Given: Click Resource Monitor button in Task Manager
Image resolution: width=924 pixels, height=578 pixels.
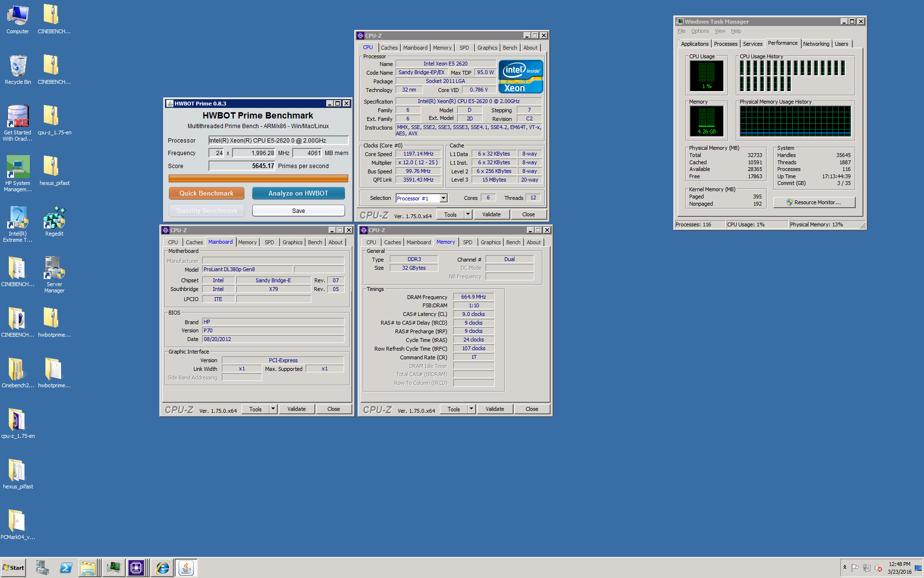Looking at the screenshot, I should tap(814, 202).
